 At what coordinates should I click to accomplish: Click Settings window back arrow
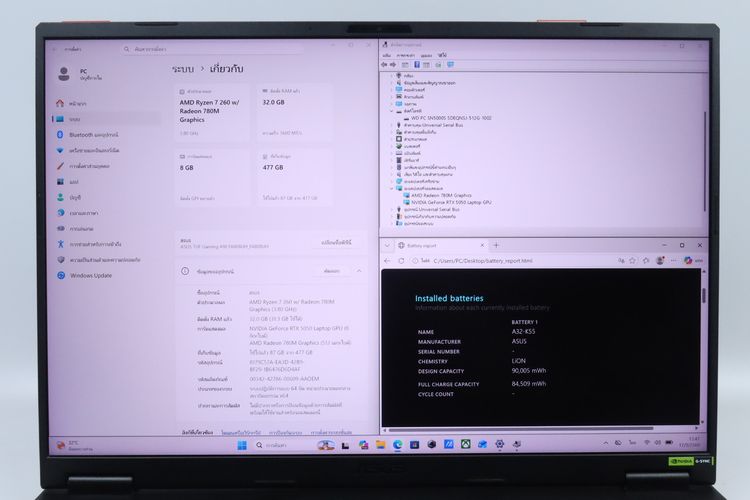[55, 49]
